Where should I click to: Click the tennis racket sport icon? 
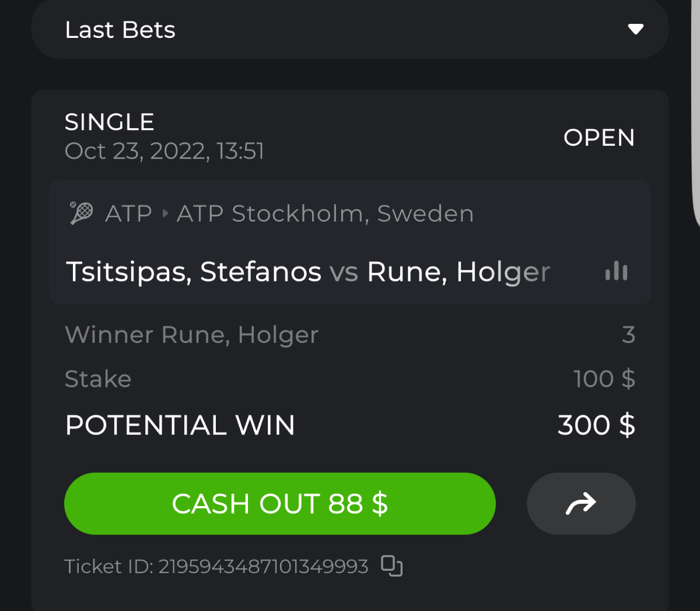(81, 213)
